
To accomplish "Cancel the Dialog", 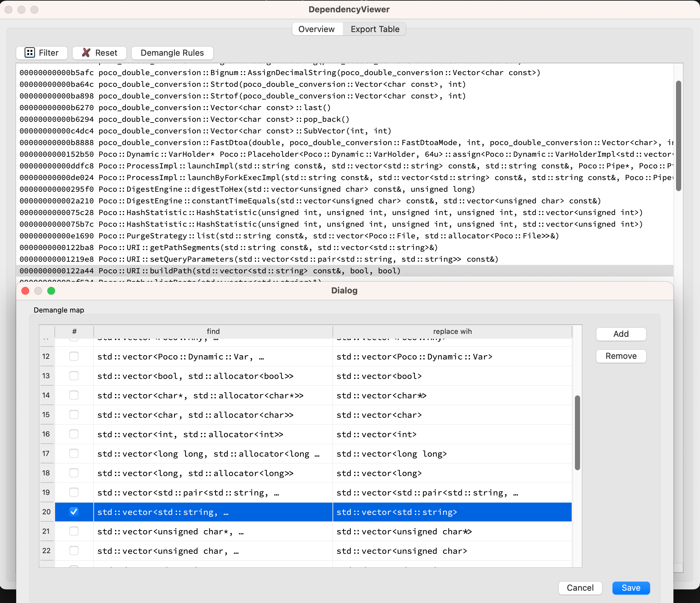I will [580, 588].
